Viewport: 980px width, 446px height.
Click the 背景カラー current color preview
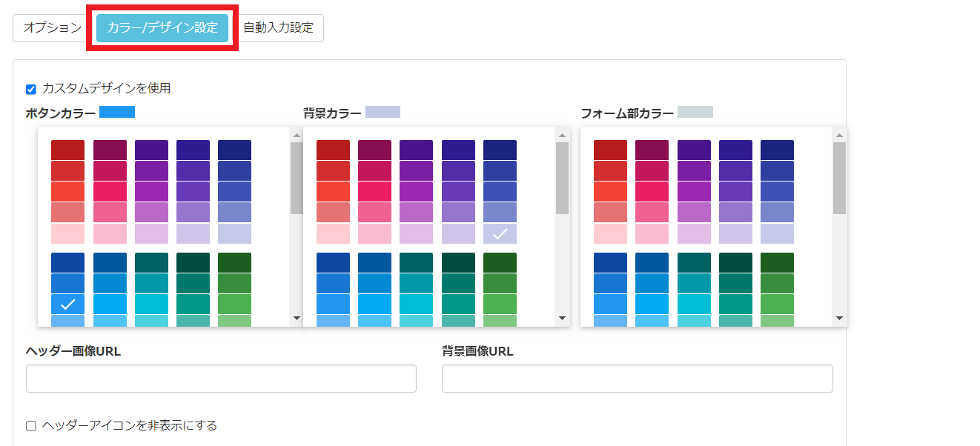click(x=383, y=112)
